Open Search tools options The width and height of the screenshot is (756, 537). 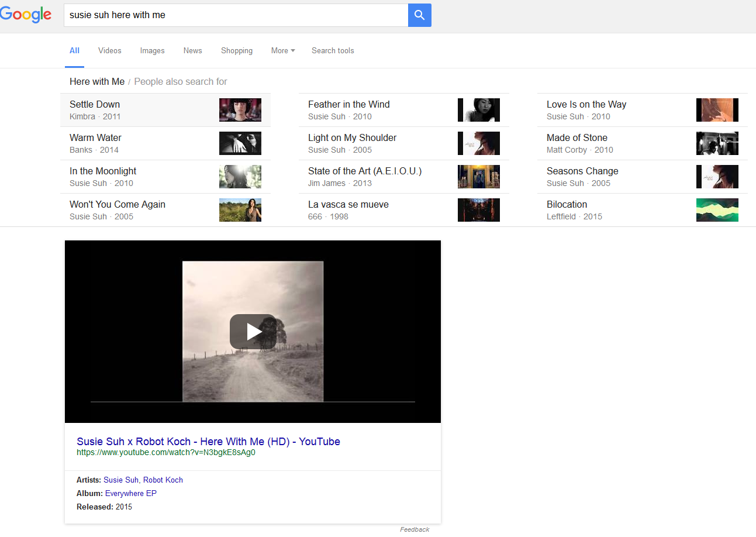(333, 51)
